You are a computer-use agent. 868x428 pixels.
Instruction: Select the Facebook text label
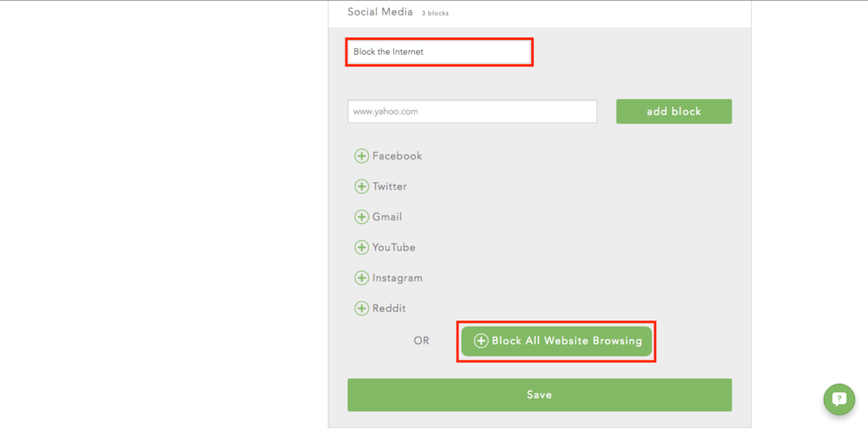[397, 156]
